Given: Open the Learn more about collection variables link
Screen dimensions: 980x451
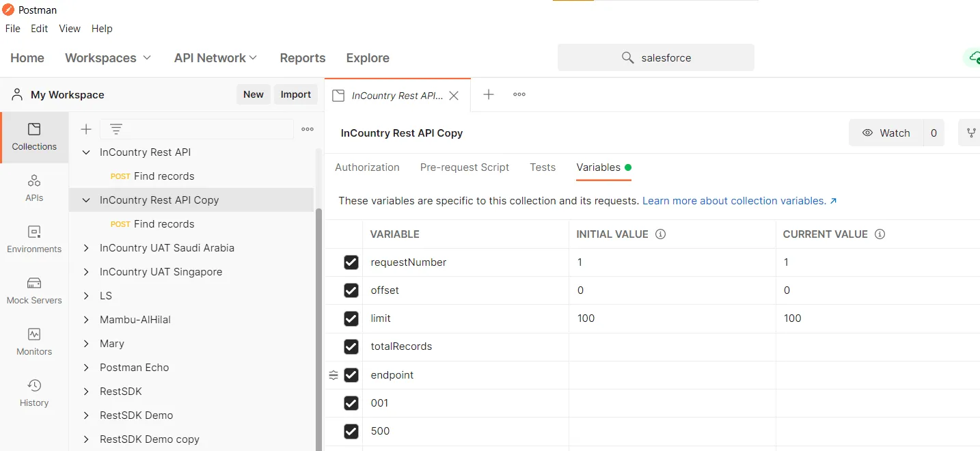Looking at the screenshot, I should coord(739,201).
